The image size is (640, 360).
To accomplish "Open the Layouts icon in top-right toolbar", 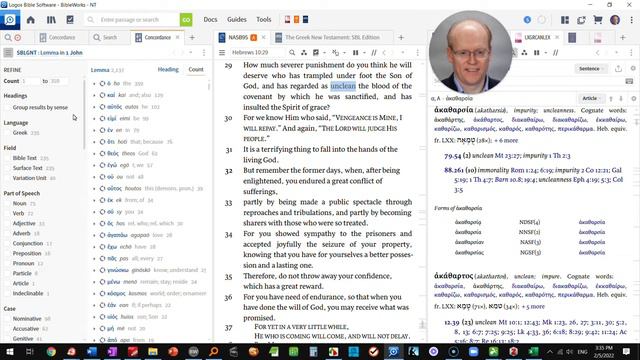I will tap(565, 20).
